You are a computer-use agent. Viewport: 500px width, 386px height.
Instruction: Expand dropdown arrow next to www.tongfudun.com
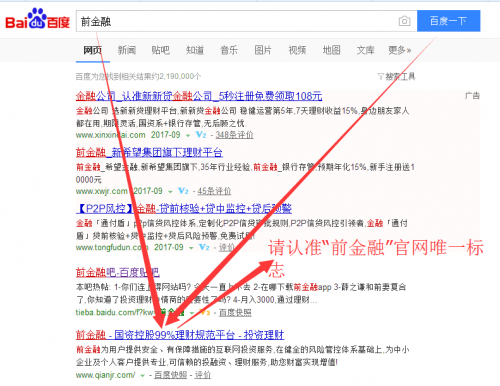pyautogui.click(x=191, y=248)
